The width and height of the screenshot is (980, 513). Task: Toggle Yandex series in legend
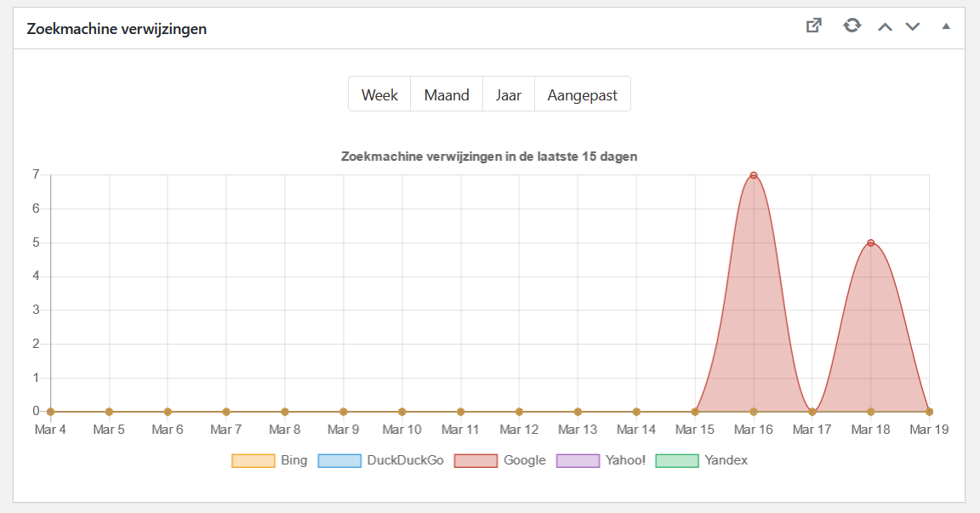tap(701, 460)
